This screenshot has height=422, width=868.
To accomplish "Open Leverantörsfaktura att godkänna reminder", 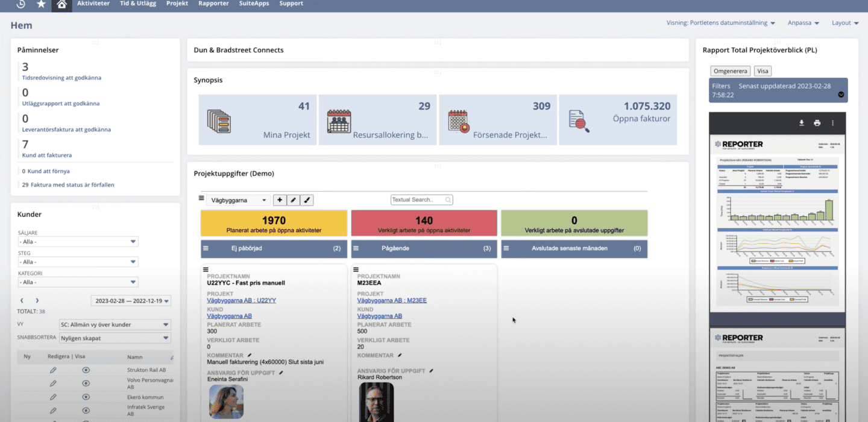I will pos(66,130).
